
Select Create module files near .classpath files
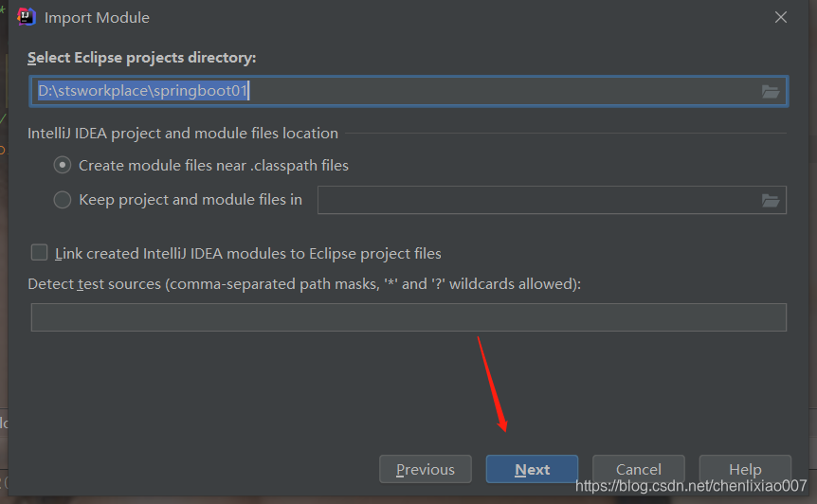coord(63,165)
